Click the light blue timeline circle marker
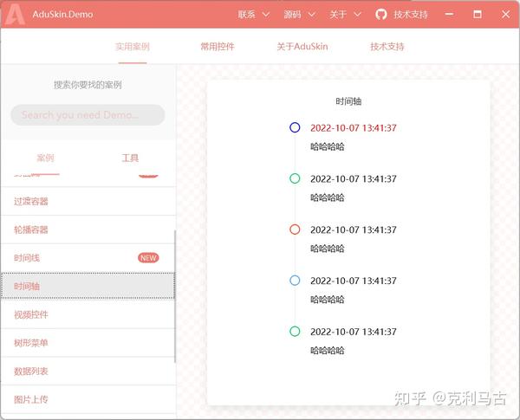The width and height of the screenshot is (520, 420). (x=295, y=281)
